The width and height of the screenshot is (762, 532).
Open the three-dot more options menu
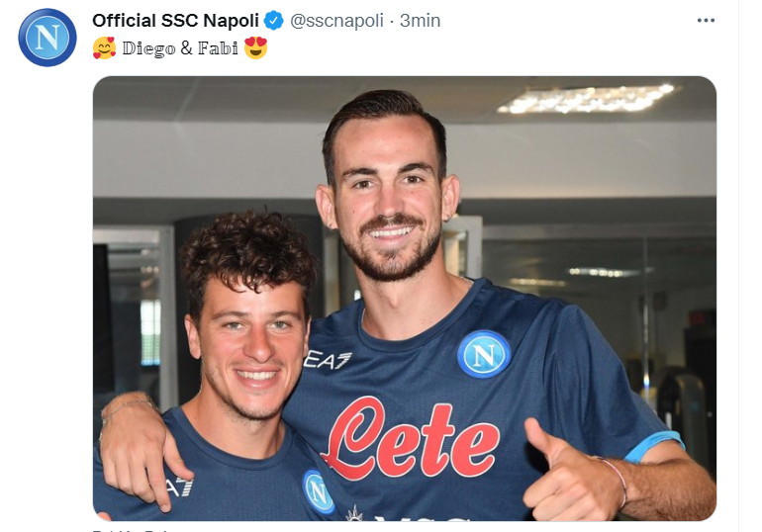(x=706, y=21)
